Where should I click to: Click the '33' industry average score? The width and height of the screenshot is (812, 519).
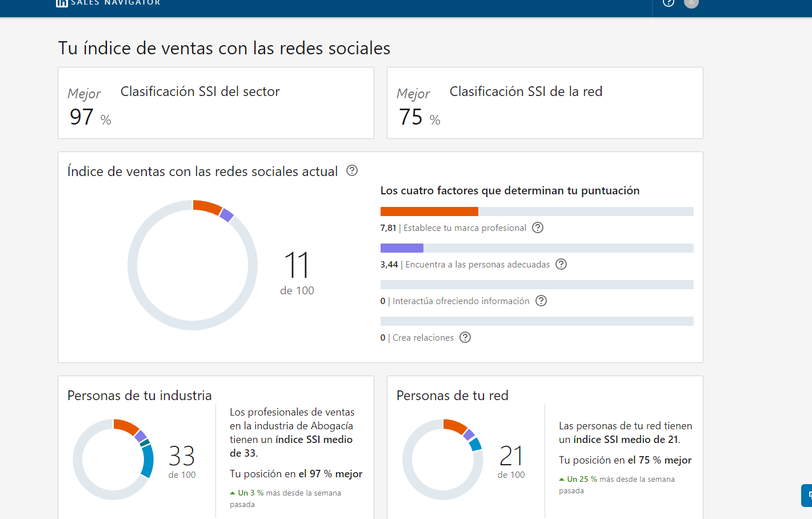point(182,456)
